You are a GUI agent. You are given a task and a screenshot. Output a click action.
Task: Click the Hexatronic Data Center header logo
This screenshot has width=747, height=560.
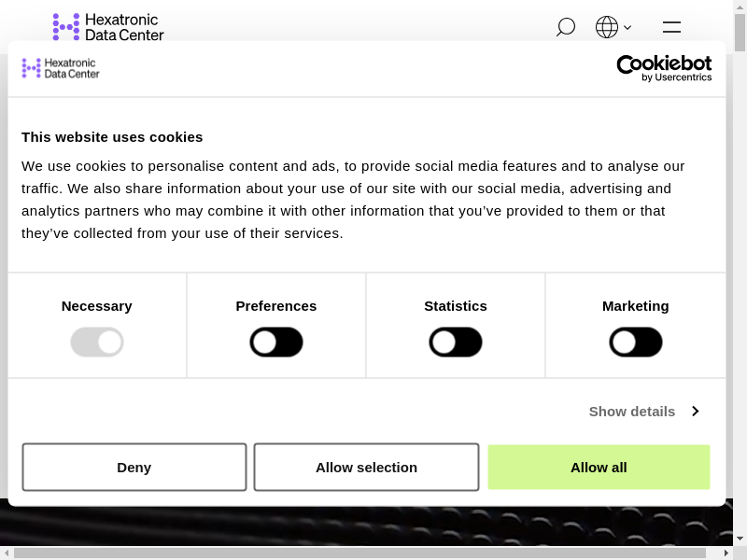(108, 27)
